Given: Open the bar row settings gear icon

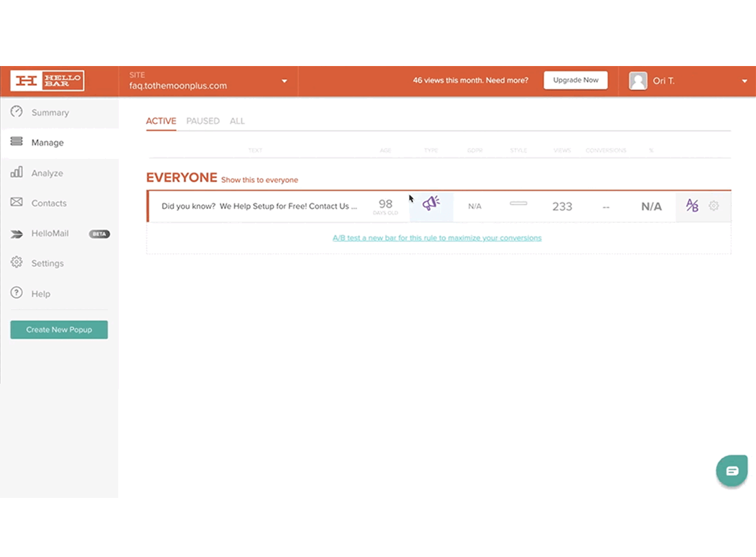Looking at the screenshot, I should pos(713,206).
